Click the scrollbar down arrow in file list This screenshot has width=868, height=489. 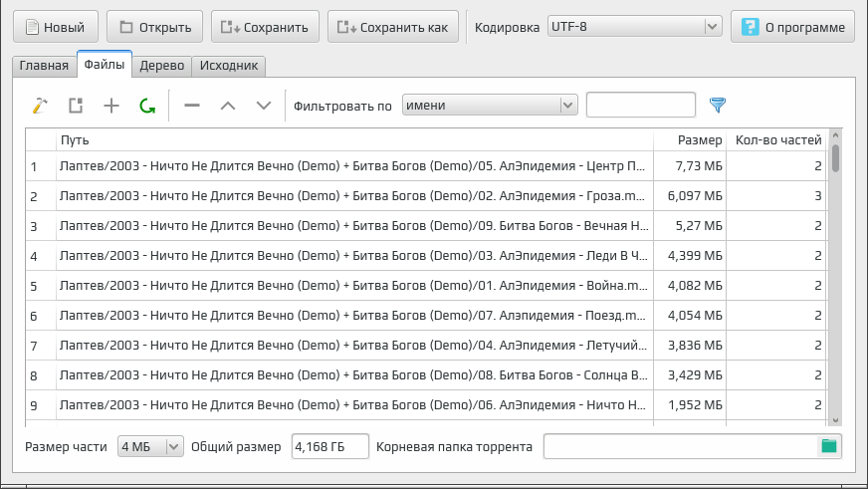[835, 420]
